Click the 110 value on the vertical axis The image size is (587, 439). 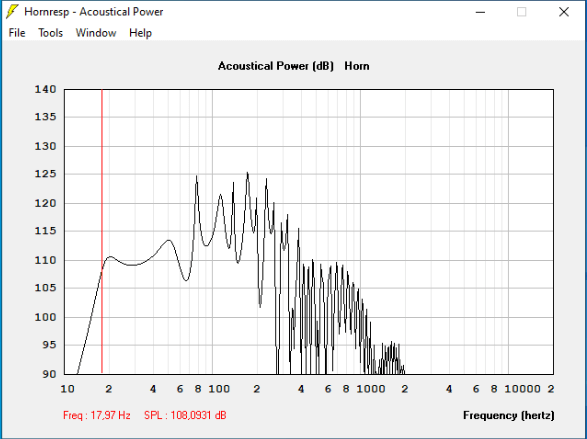tap(45, 260)
